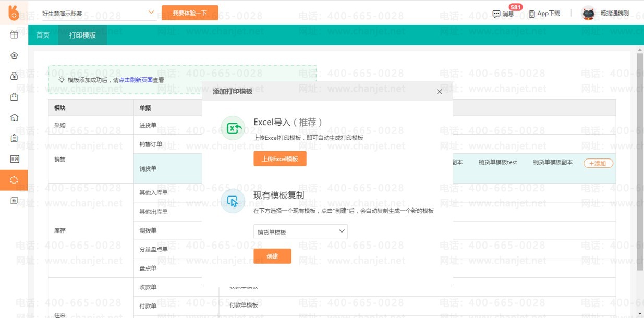Click the 盘点单 row cell
Viewport: 644px width, 318px height.
tap(148, 268)
